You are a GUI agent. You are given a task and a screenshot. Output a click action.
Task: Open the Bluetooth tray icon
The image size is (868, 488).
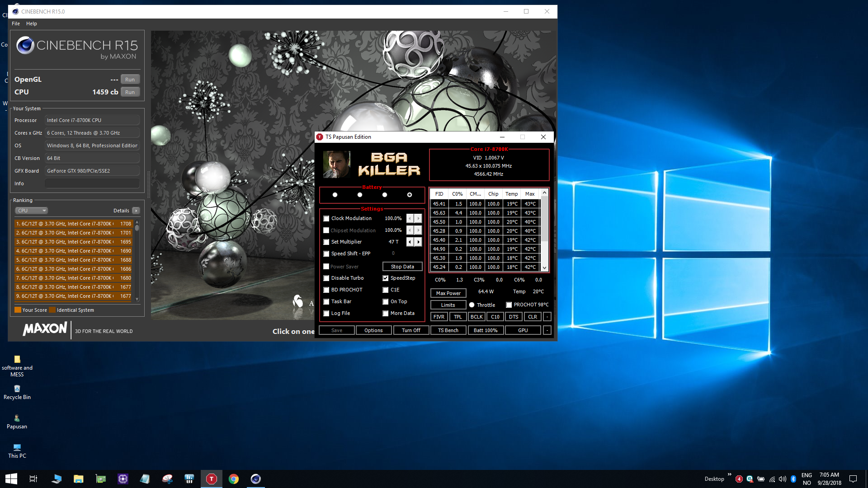click(793, 479)
